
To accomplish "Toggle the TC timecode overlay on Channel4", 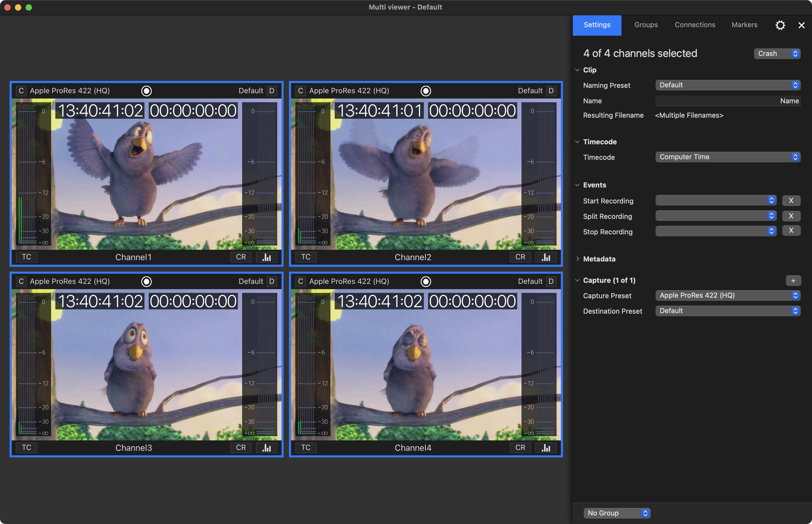I will (306, 448).
